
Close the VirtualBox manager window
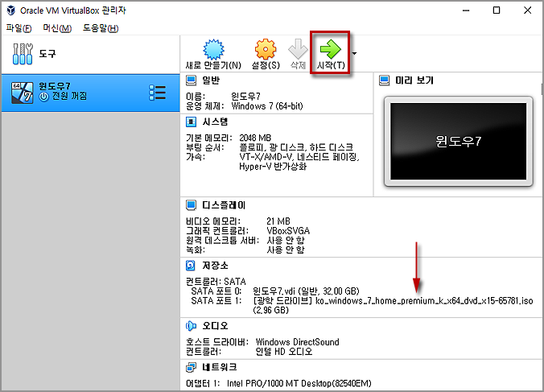click(x=527, y=10)
